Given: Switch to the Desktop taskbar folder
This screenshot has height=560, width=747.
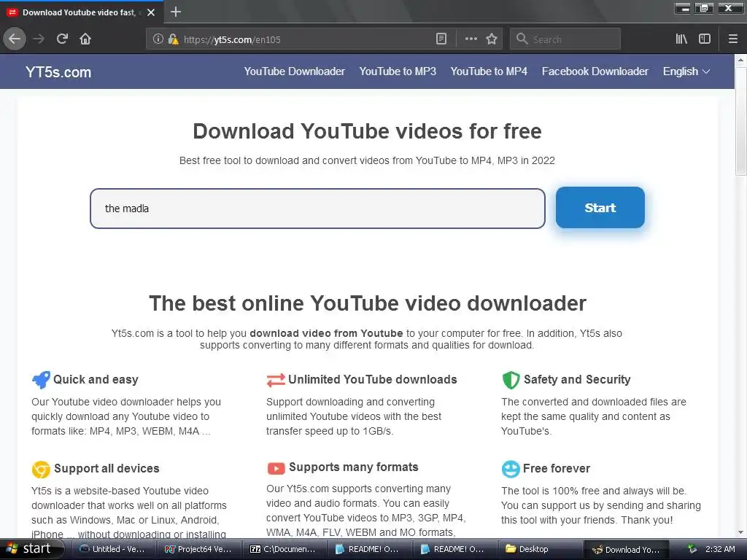Looking at the screenshot, I should pos(540,549).
